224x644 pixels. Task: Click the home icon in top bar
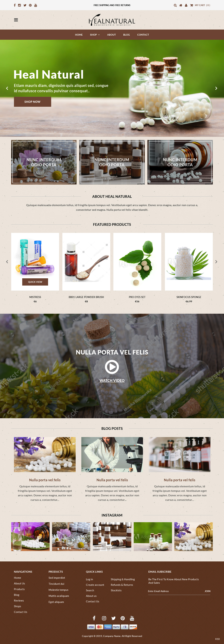tap(181, 5)
